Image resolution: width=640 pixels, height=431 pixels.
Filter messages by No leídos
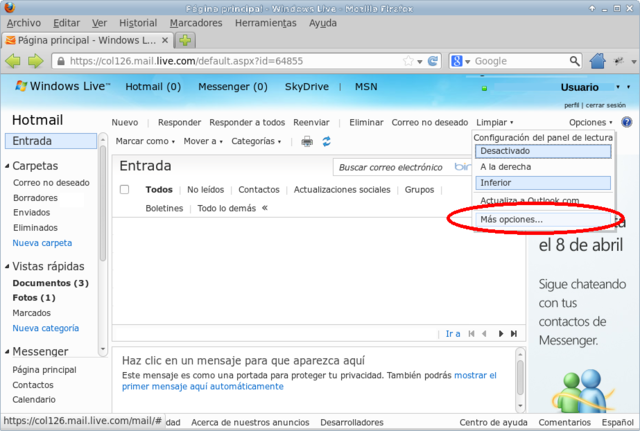tap(205, 190)
